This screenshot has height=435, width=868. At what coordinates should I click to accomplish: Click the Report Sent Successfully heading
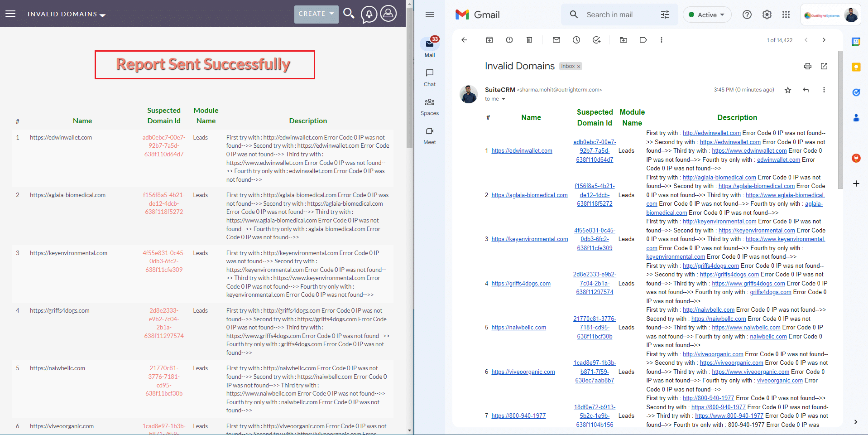(x=203, y=64)
